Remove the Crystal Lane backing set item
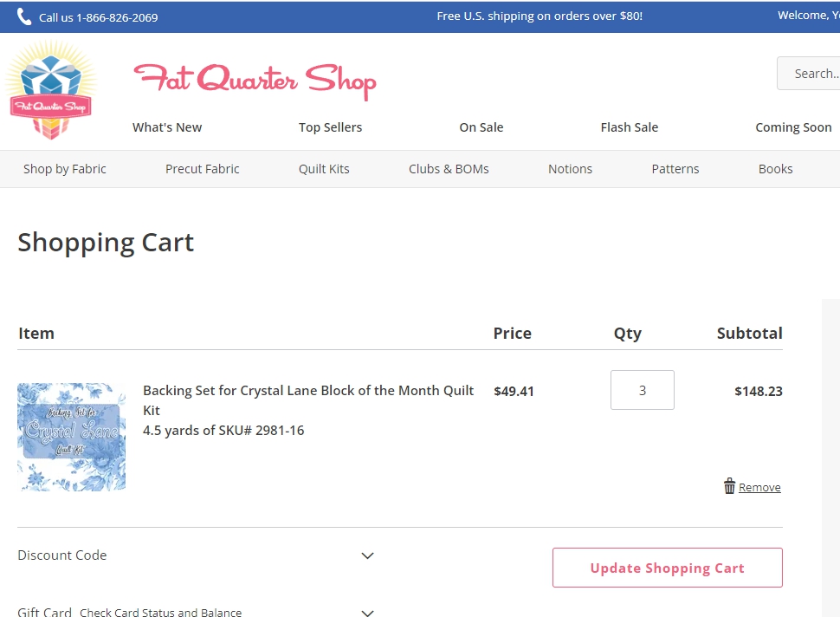The width and height of the screenshot is (840, 617). tap(759, 487)
